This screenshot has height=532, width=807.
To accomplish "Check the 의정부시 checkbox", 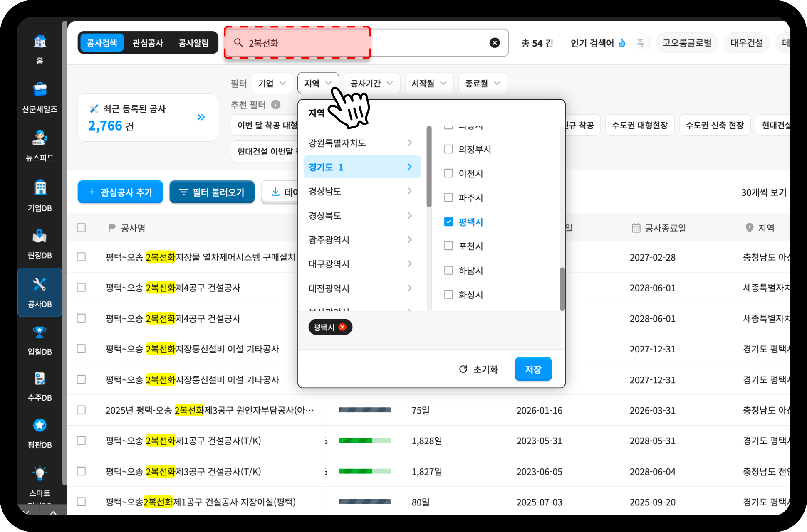I will click(448, 149).
